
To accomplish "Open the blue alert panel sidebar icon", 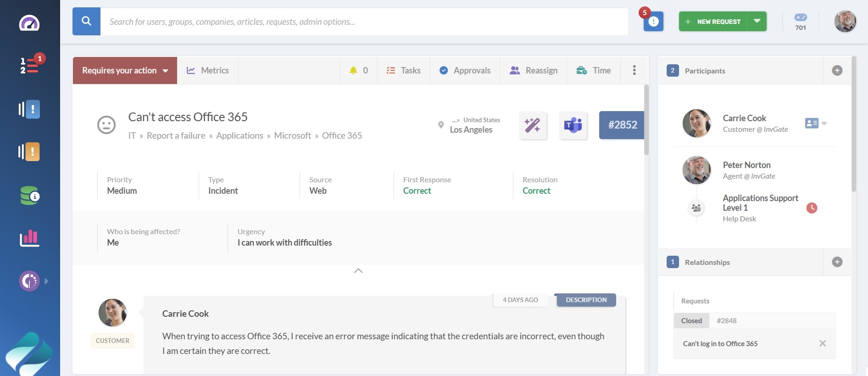I will coord(29,109).
